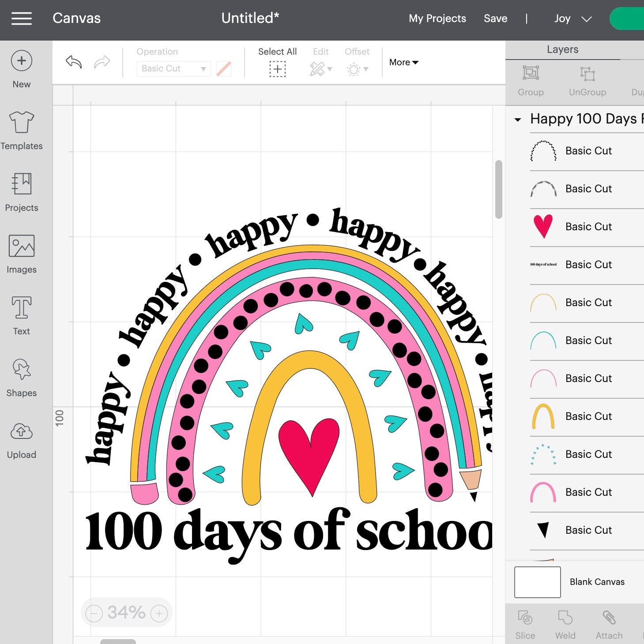Weld layers with the Weld icon
This screenshot has width=644, height=644.
(565, 622)
